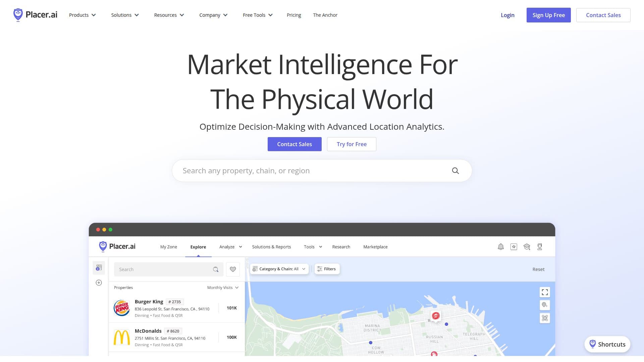The image size is (644, 362).
Task: Click the Burger King logo
Action: pyautogui.click(x=122, y=308)
